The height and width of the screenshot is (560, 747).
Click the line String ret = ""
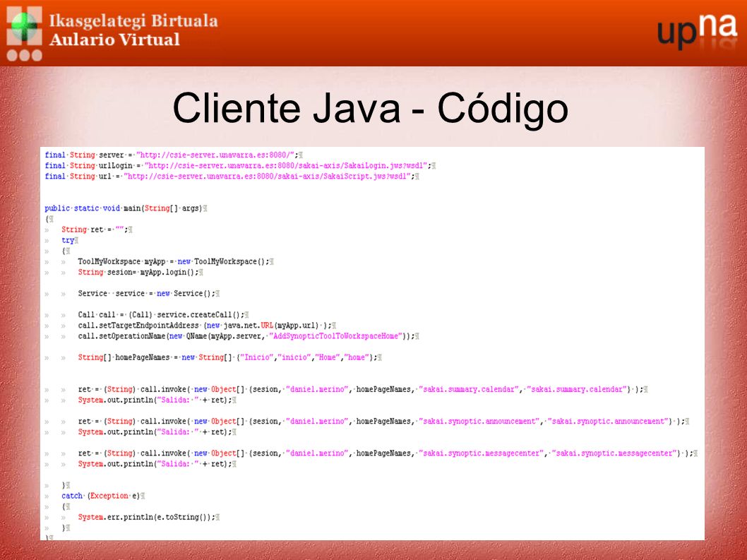coord(97,230)
